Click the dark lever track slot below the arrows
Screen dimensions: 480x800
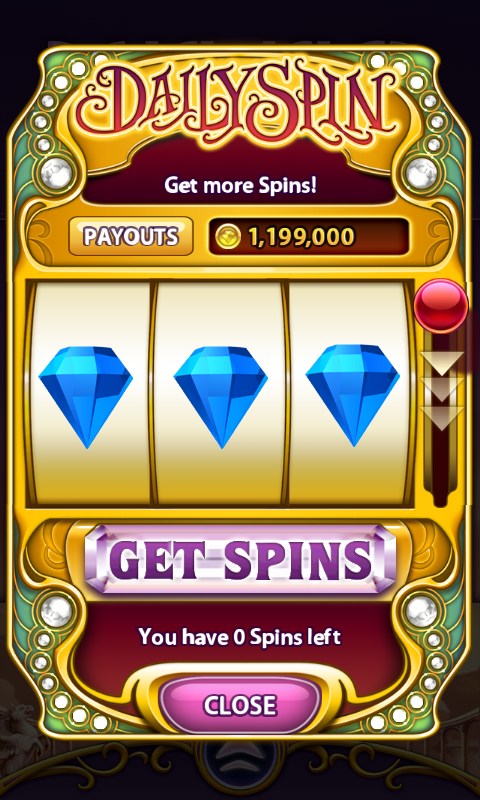click(441, 469)
